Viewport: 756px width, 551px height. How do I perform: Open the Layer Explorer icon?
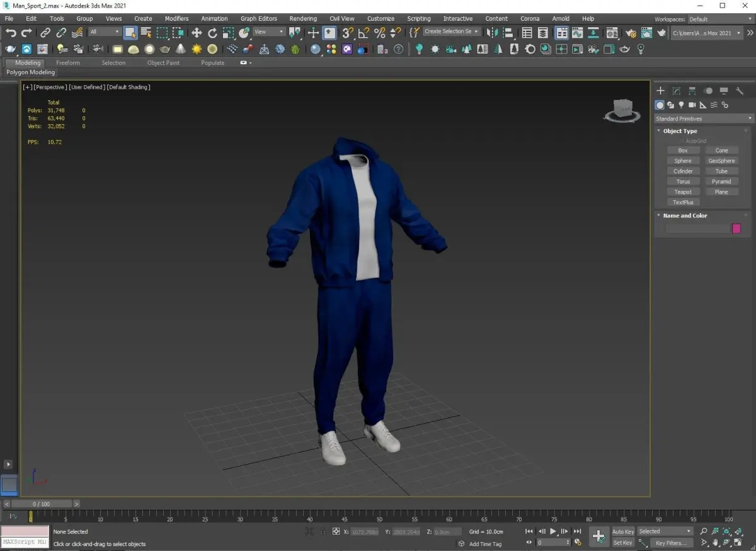543,33
